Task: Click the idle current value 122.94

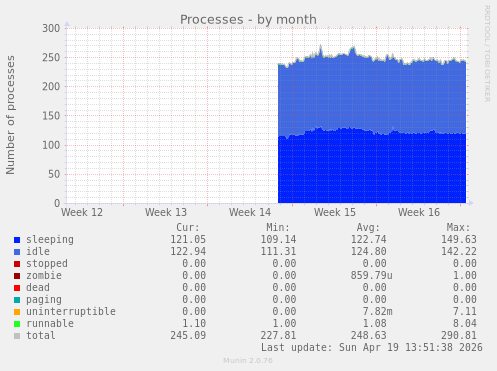Action: [188, 252]
